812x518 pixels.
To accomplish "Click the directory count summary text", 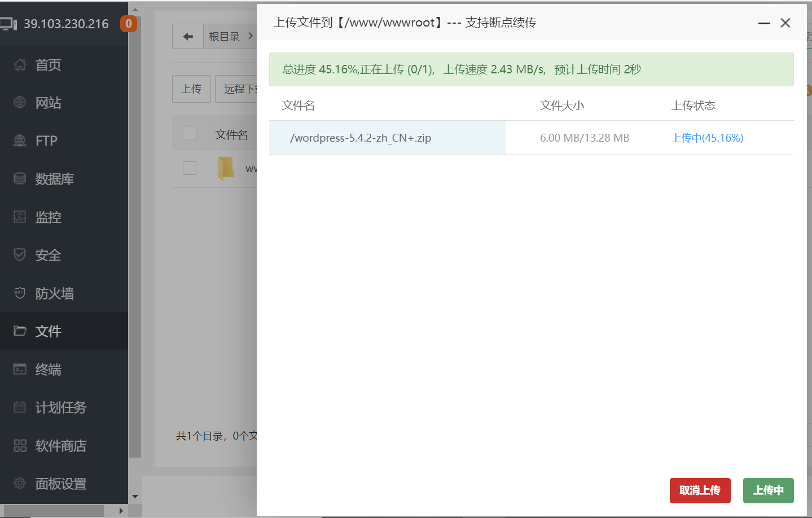I will [x=216, y=436].
